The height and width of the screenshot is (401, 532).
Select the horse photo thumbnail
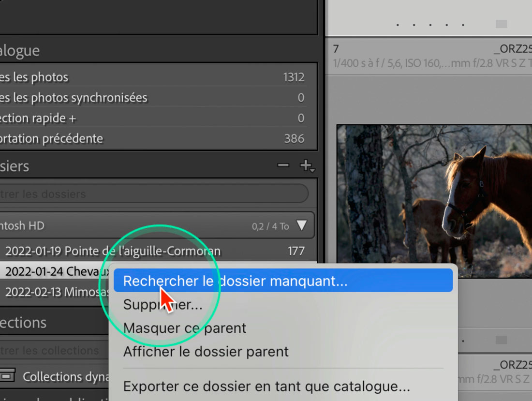click(x=434, y=201)
